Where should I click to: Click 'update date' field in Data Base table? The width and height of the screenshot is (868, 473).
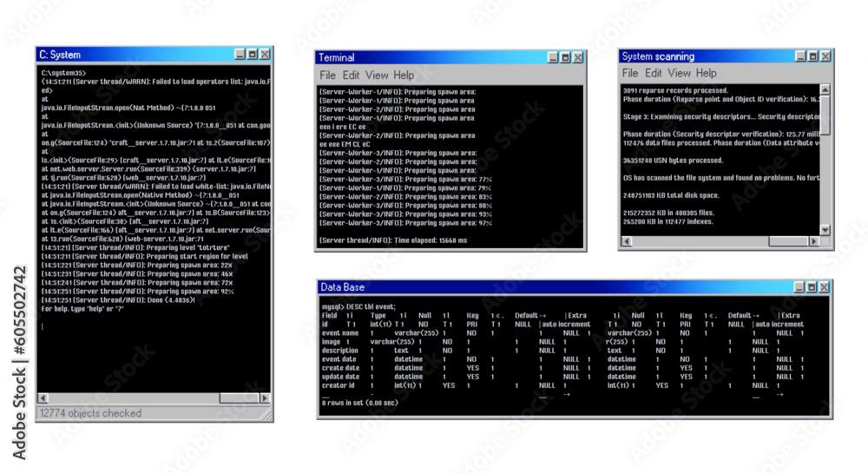(x=340, y=376)
